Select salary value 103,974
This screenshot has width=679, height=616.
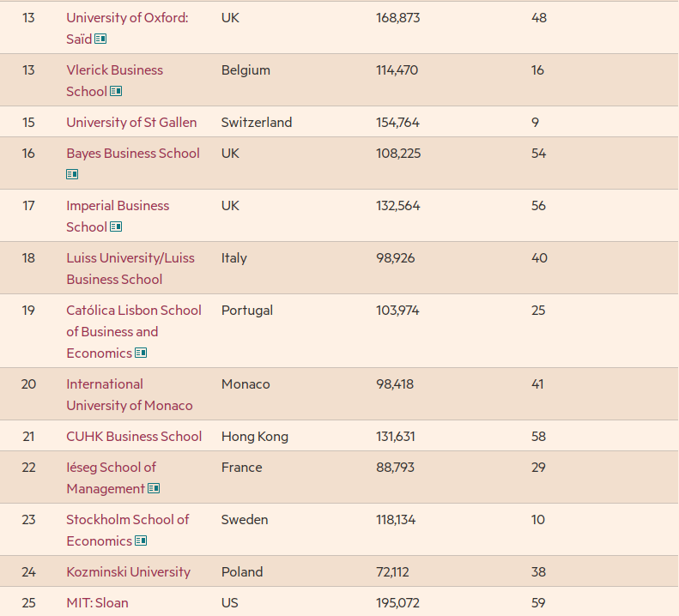point(397,311)
